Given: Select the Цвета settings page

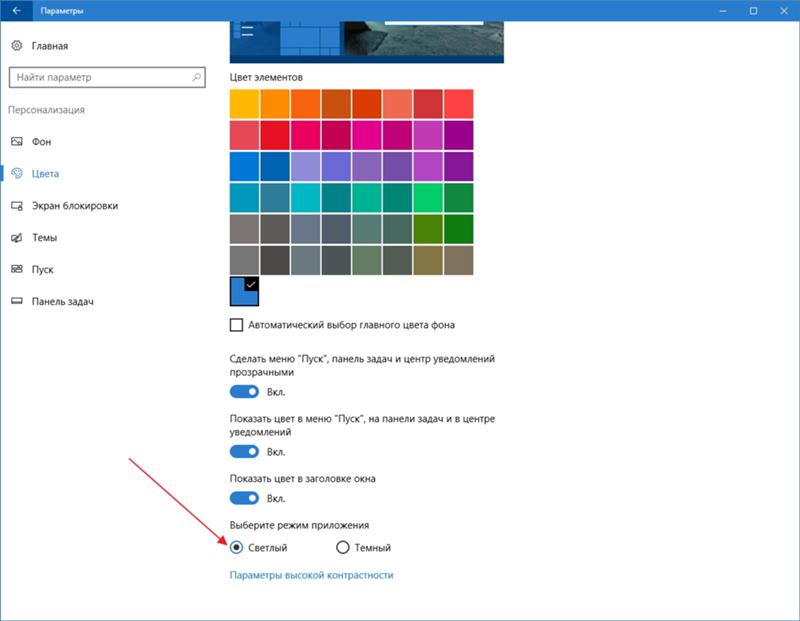Looking at the screenshot, I should (x=45, y=174).
